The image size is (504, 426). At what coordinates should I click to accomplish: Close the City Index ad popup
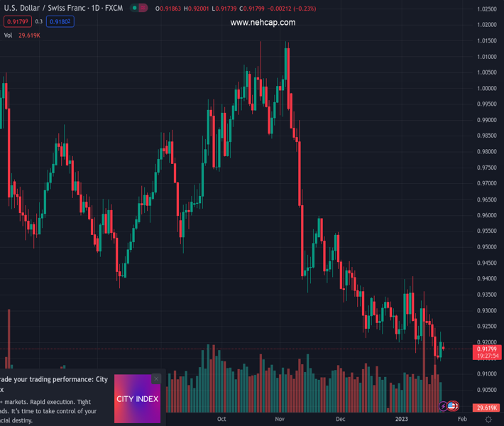click(x=156, y=379)
